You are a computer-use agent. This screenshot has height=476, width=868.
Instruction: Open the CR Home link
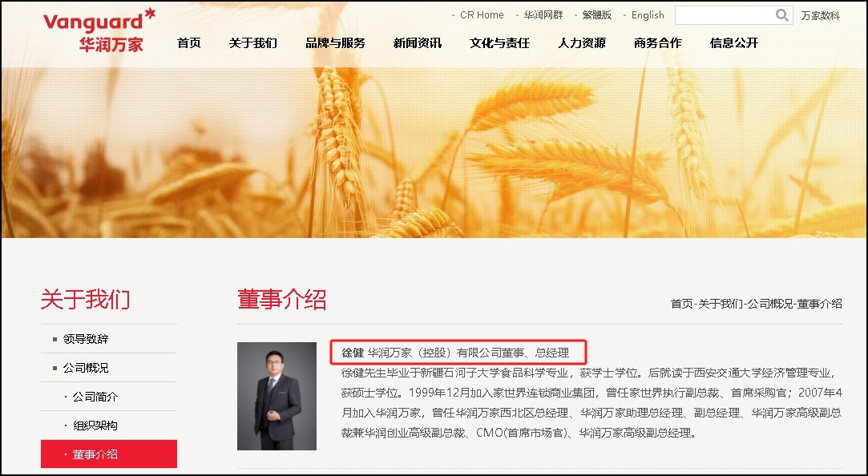point(482,15)
